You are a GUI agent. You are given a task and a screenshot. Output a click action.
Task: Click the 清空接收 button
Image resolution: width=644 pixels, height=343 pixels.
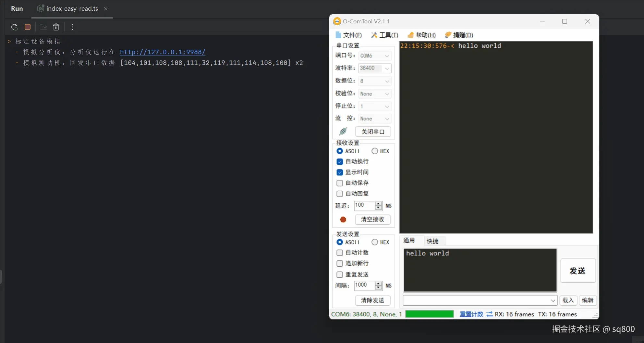coord(372,220)
